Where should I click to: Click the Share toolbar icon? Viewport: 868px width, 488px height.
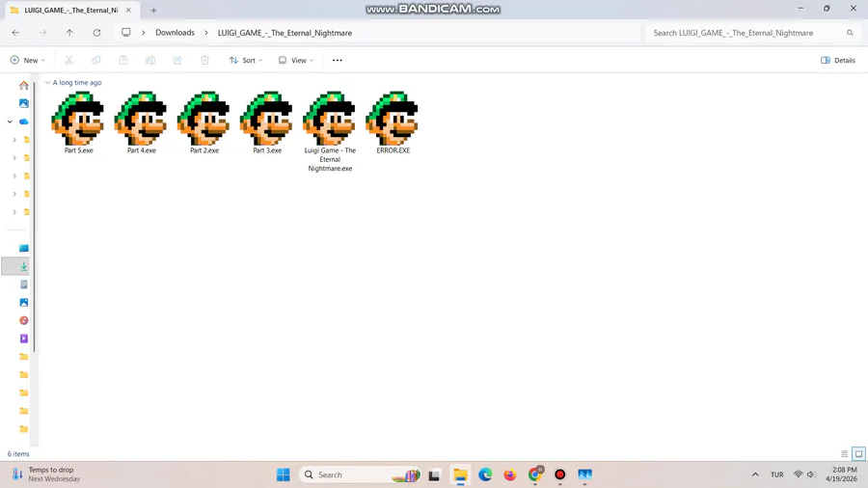[x=177, y=60]
